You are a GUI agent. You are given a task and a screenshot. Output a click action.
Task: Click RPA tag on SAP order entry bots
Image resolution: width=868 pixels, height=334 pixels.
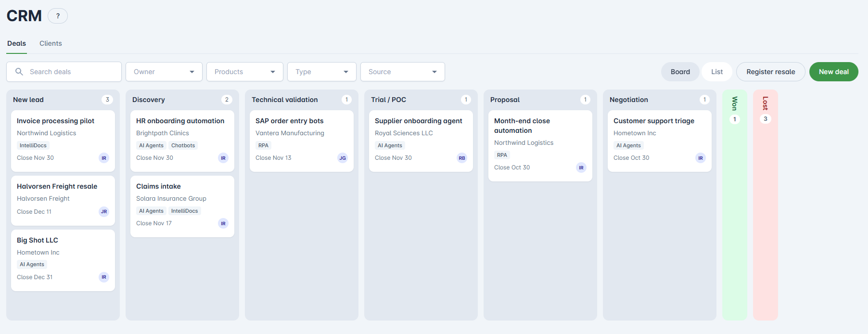coord(263,145)
